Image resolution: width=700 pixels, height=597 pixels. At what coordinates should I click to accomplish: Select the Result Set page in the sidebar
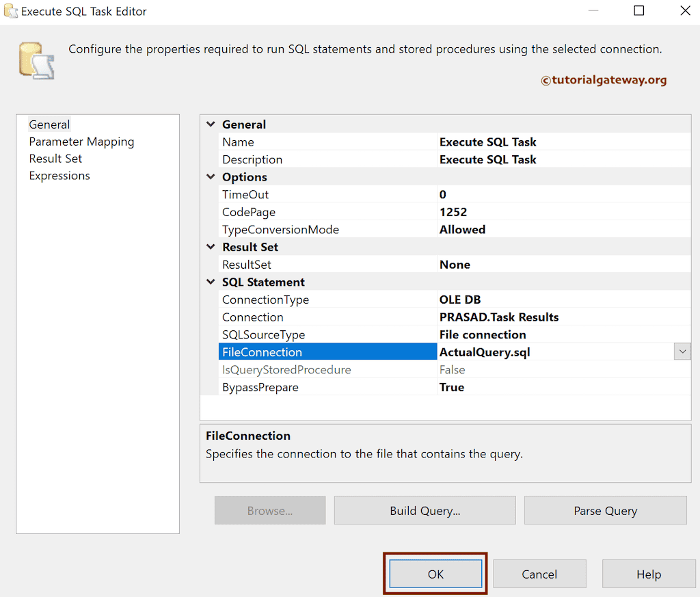(x=55, y=158)
